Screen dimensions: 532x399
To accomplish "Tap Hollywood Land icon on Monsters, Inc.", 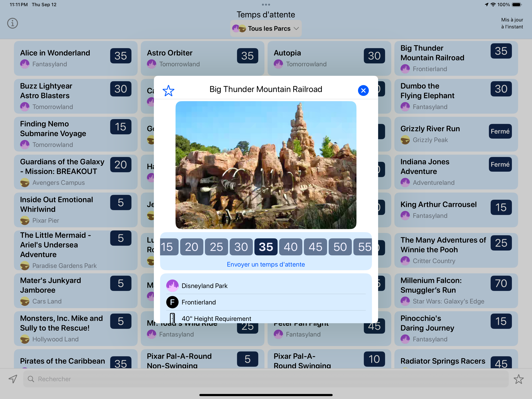I will [25, 339].
